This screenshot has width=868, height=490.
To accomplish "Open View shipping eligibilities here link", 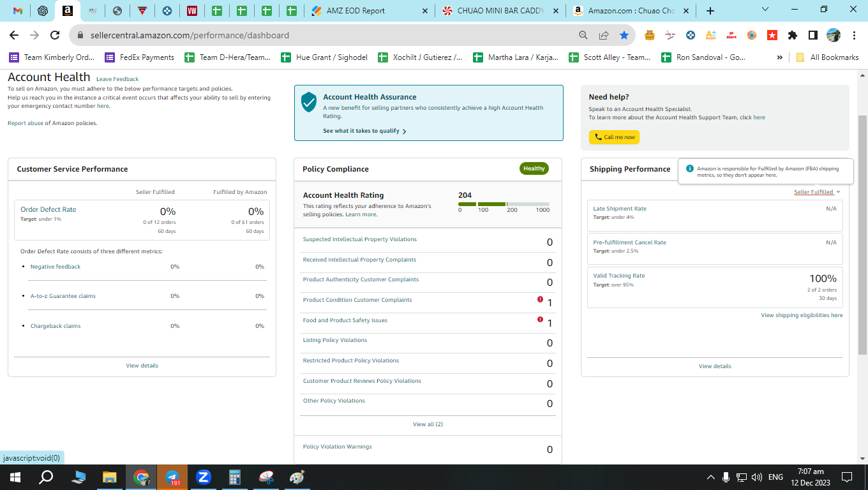I will [x=802, y=315].
